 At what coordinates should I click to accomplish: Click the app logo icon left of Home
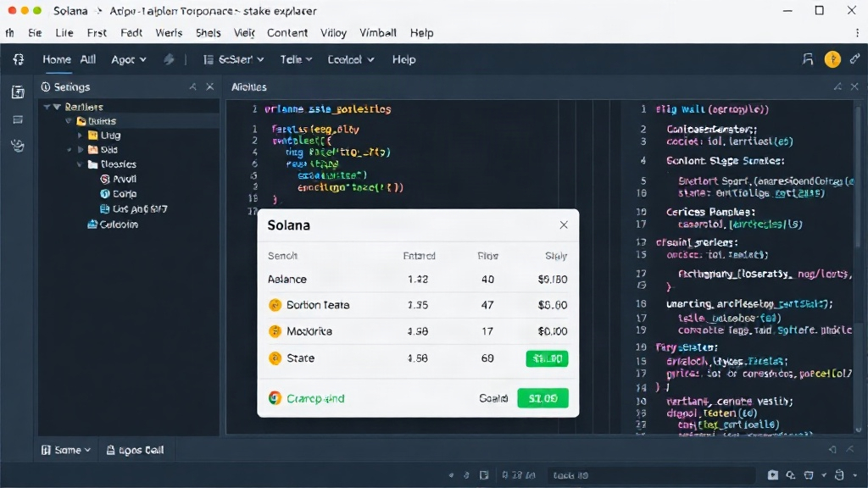tap(19, 59)
